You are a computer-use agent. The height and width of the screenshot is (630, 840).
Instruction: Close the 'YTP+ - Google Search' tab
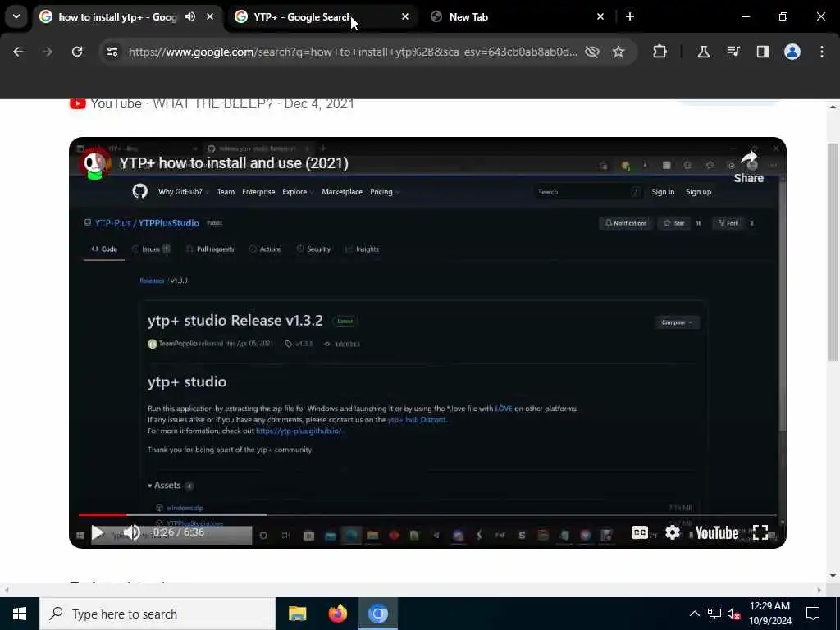[405, 16]
